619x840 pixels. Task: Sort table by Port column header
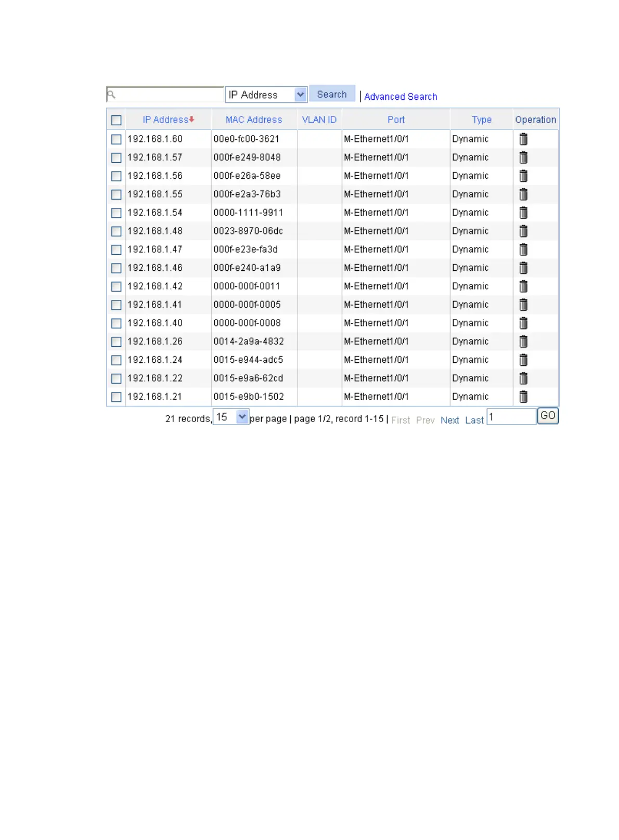point(396,120)
